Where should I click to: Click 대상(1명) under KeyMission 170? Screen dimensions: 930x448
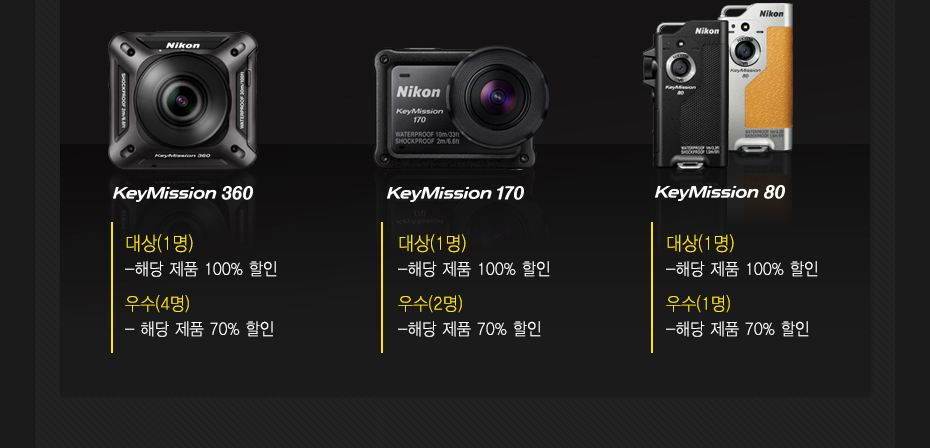(432, 243)
